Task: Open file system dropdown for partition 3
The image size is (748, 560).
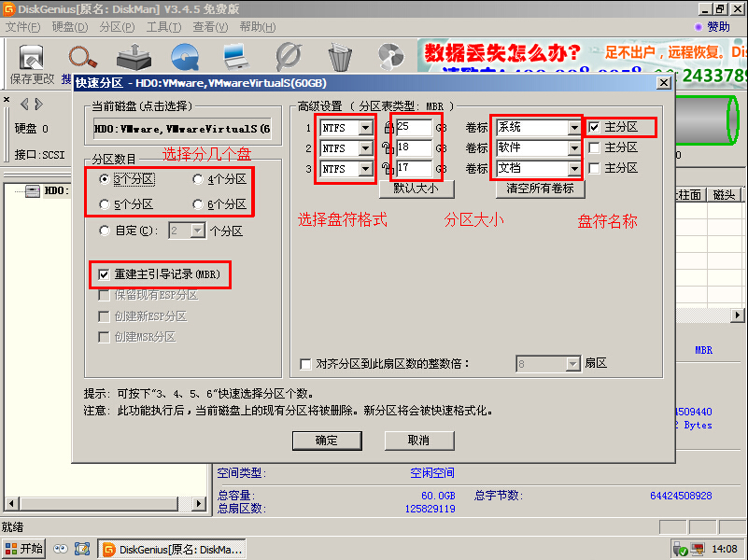Action: 365,169
